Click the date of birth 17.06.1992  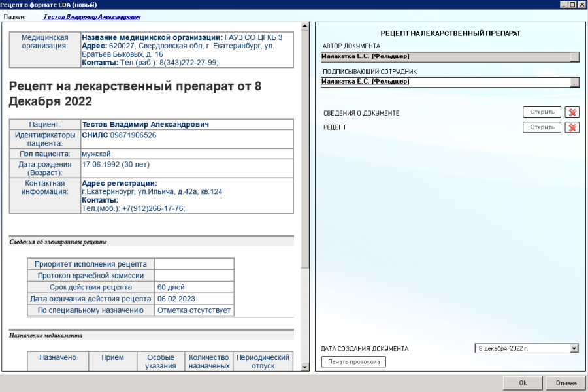click(101, 164)
